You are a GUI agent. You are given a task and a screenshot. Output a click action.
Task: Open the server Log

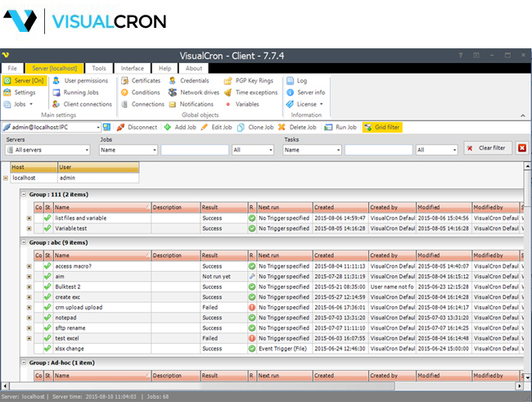pyautogui.click(x=297, y=81)
